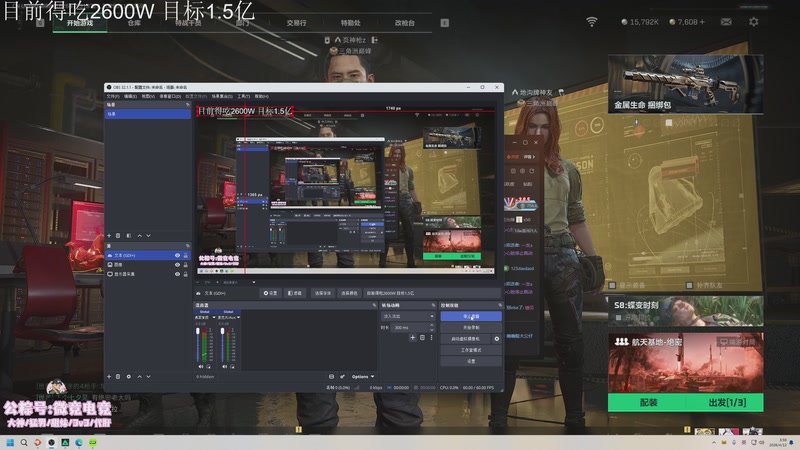This screenshot has width=800, height=450.
Task: Click the green 出发[1/3] button
Action: [x=727, y=403]
